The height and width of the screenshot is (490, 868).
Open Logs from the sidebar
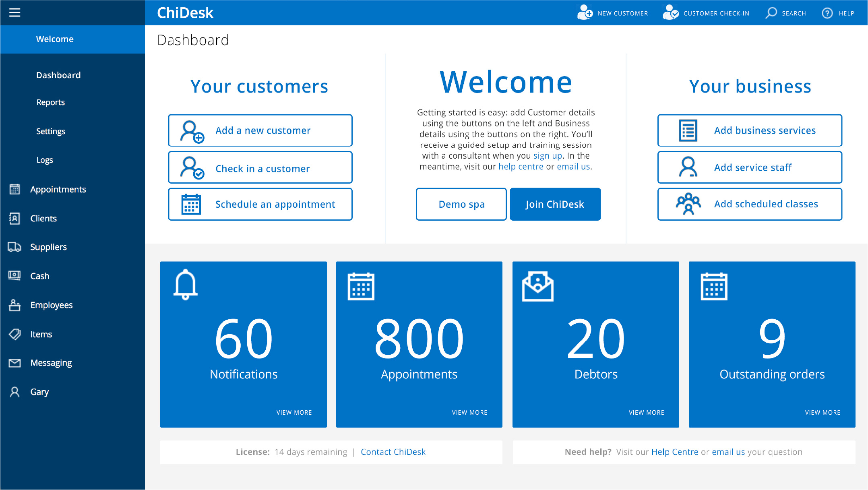(45, 160)
